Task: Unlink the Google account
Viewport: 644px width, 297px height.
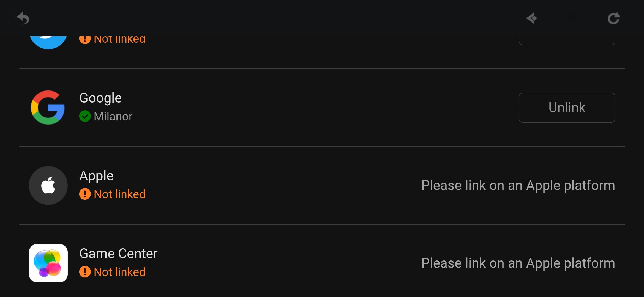Action: coord(567,108)
